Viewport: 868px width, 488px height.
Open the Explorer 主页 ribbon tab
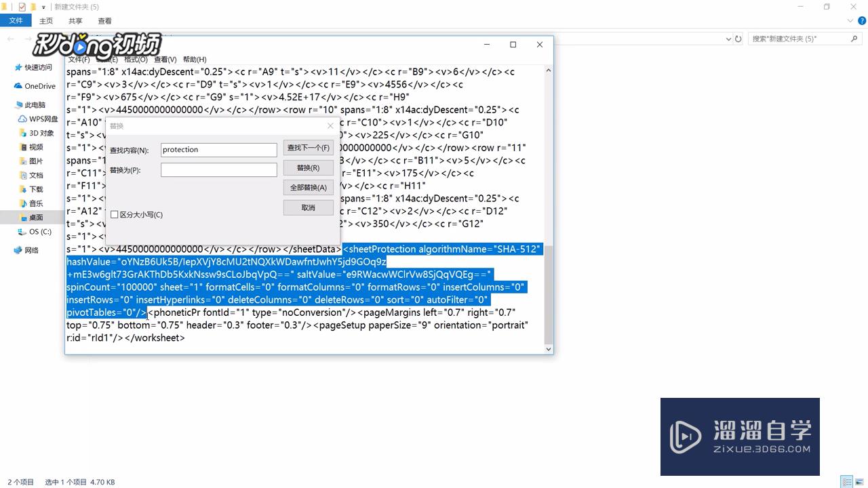[x=46, y=21]
